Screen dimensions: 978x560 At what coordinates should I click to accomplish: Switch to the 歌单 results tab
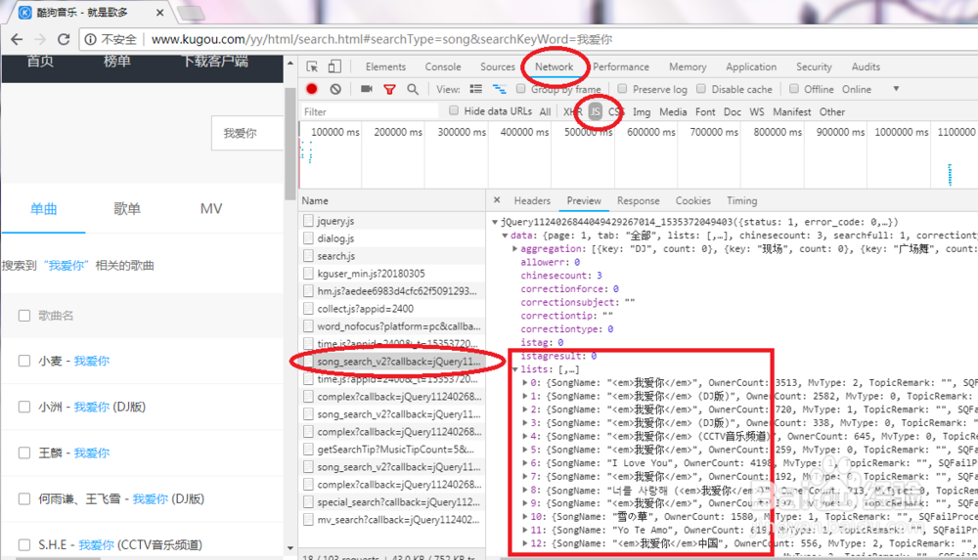click(x=126, y=209)
